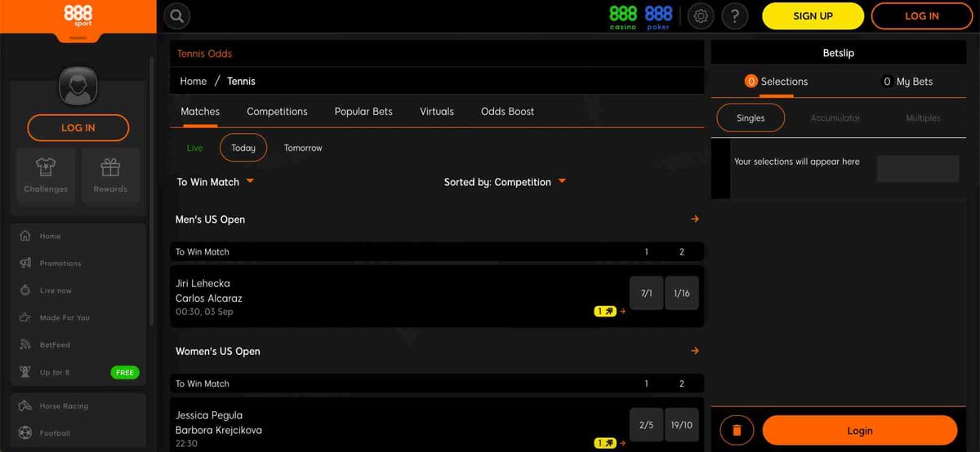Open Selections betslip tab
The width and height of the screenshot is (980, 452).
776,82
